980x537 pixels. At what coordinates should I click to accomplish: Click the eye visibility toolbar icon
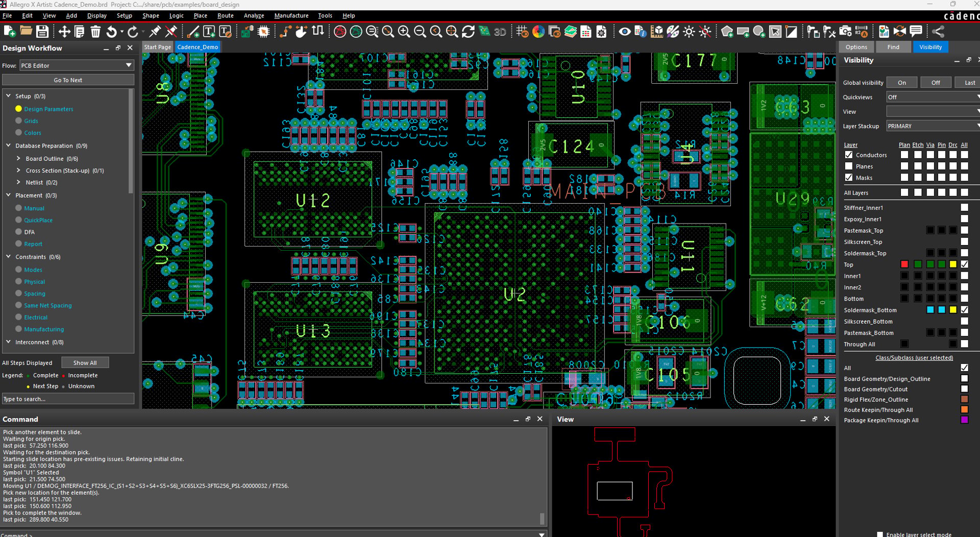pyautogui.click(x=624, y=32)
